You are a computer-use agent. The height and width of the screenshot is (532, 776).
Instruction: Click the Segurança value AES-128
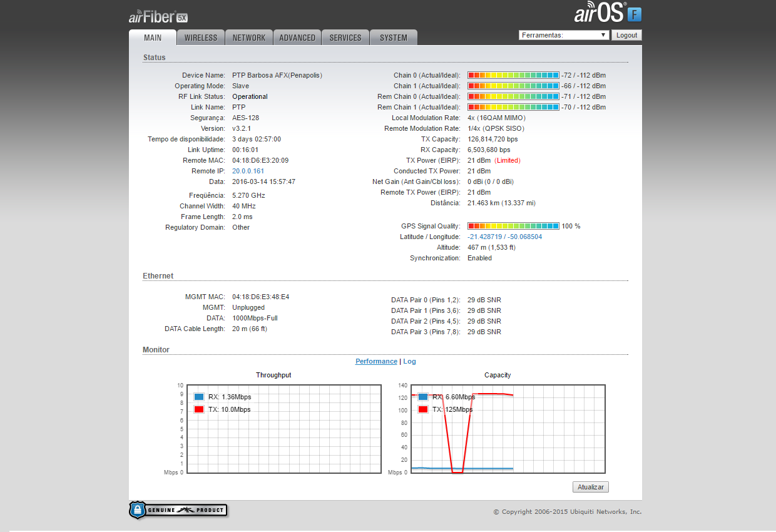pyautogui.click(x=245, y=118)
